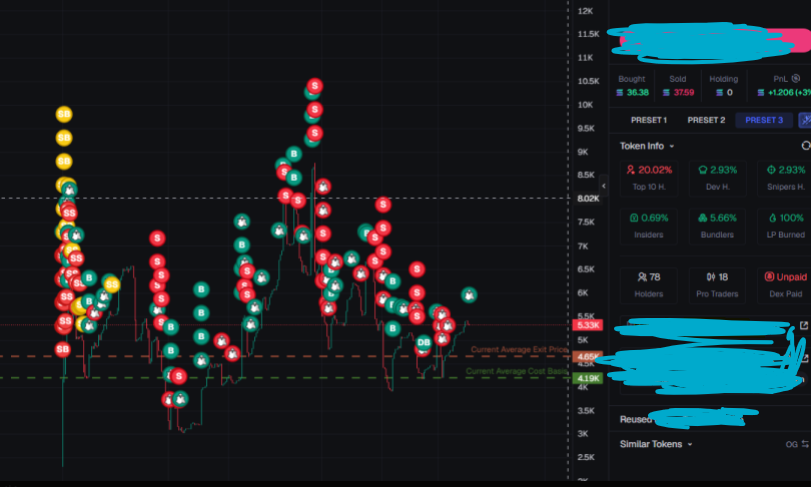
Task: Click the orange 4.65K exit price label
Action: (588, 357)
